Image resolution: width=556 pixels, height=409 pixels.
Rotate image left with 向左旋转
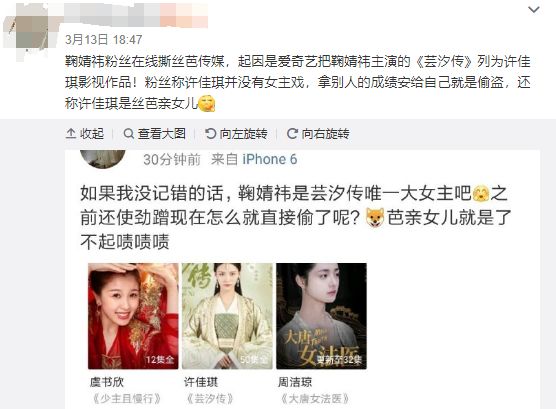click(x=236, y=134)
